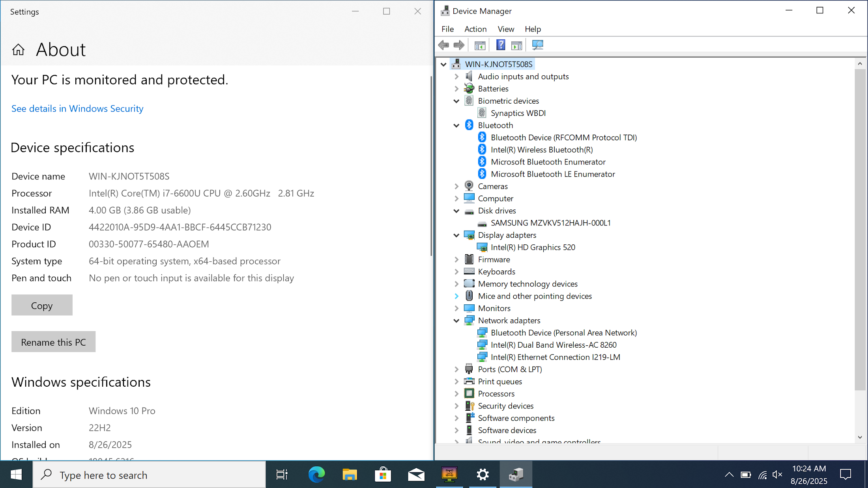Click the Mice and other pointing devices icon

469,296
